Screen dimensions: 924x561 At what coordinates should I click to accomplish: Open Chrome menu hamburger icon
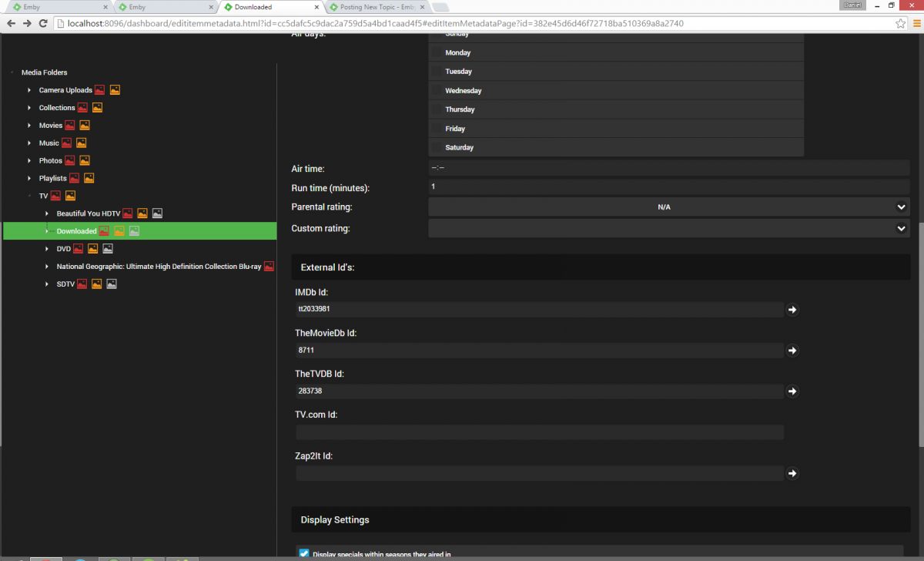coord(916,23)
